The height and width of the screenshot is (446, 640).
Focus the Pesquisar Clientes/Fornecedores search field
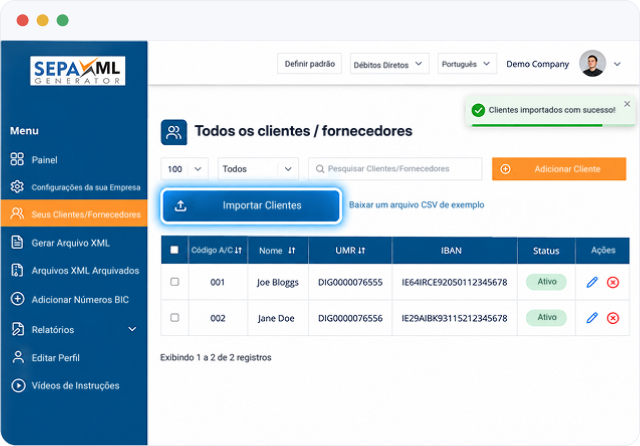395,169
